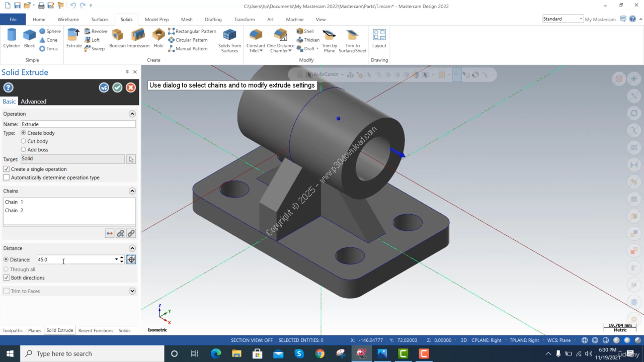This screenshot has width=644, height=362.
Task: Switch to the Wireframe ribbon tab
Action: click(68, 20)
